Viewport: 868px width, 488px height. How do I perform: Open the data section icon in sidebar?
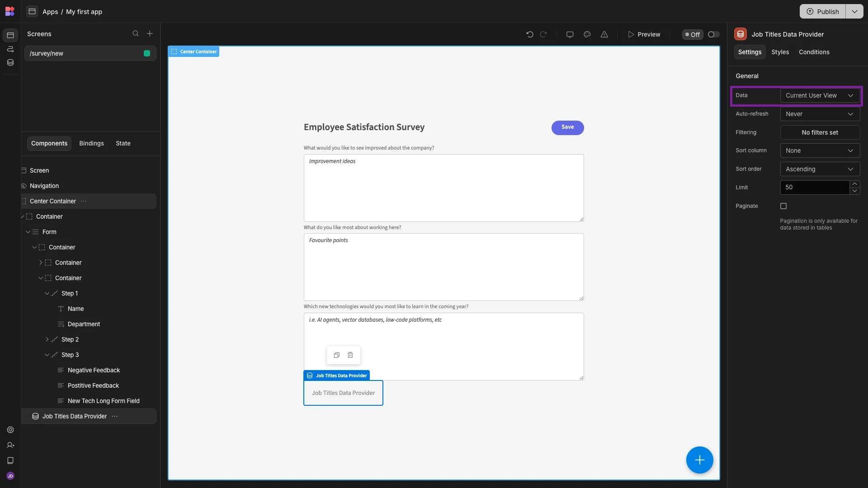click(x=10, y=63)
